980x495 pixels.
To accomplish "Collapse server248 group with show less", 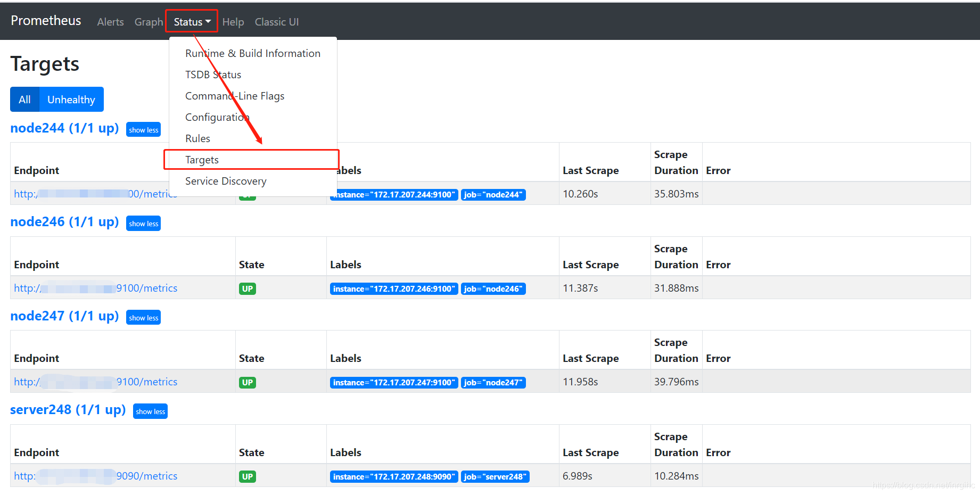I will point(151,411).
